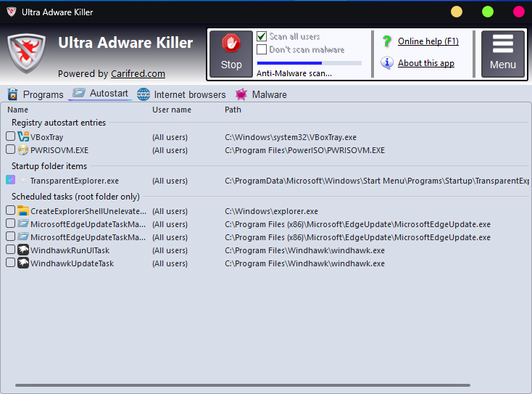Image resolution: width=532 pixels, height=394 pixels.
Task: Click the Name column header
Action: (x=17, y=110)
